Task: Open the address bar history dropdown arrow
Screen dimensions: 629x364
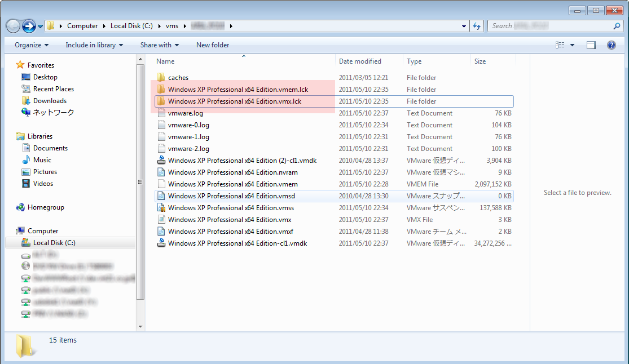Action: [464, 26]
